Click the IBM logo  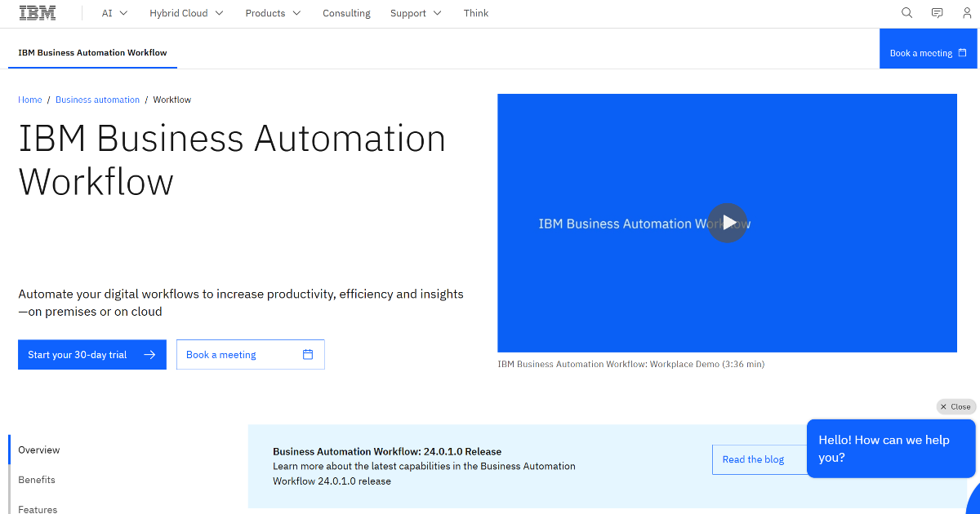pyautogui.click(x=38, y=12)
